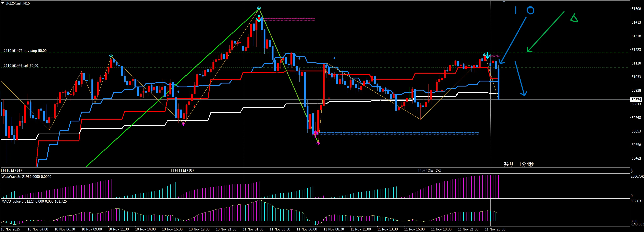Image resolution: width=644 pixels, height=232 pixels.
Task: Select the sell order #110161443 label
Action: [21, 66]
